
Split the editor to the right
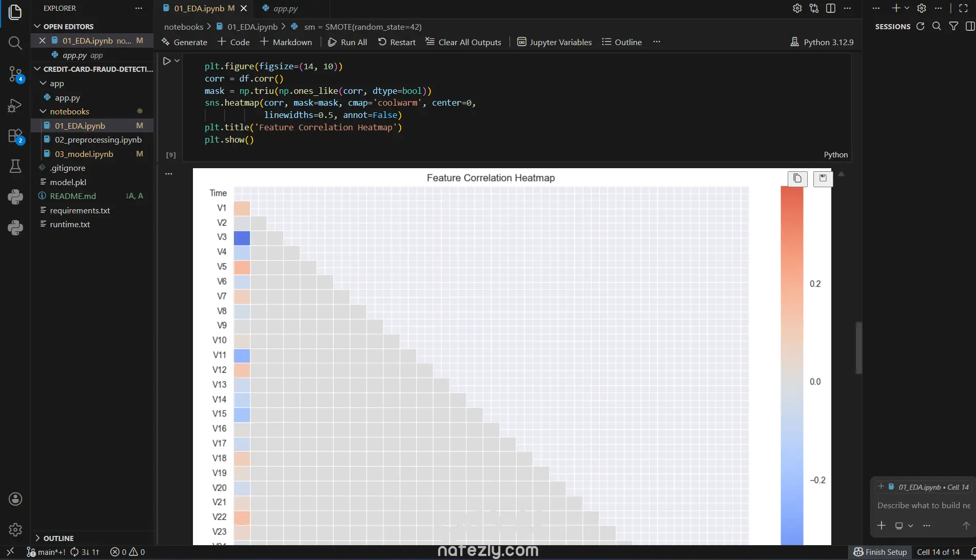831,8
